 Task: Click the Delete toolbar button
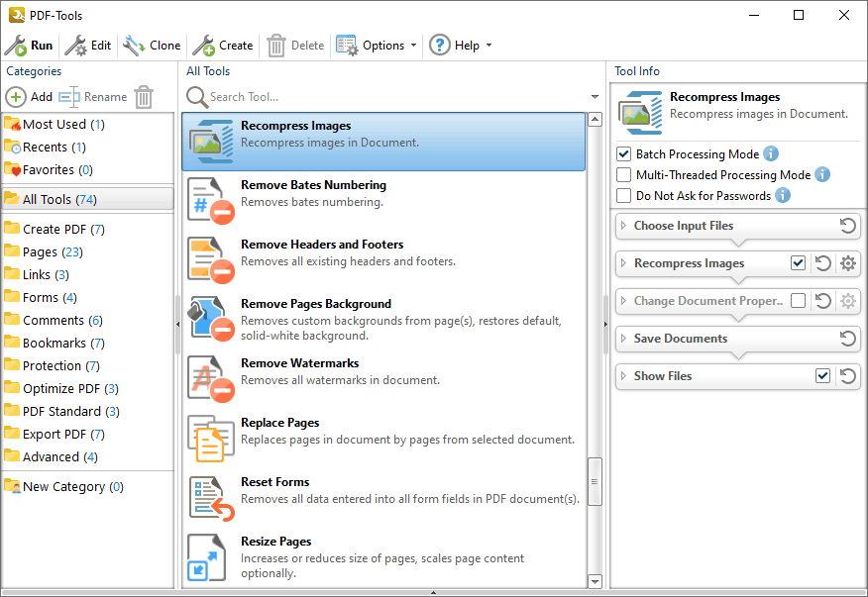295,46
